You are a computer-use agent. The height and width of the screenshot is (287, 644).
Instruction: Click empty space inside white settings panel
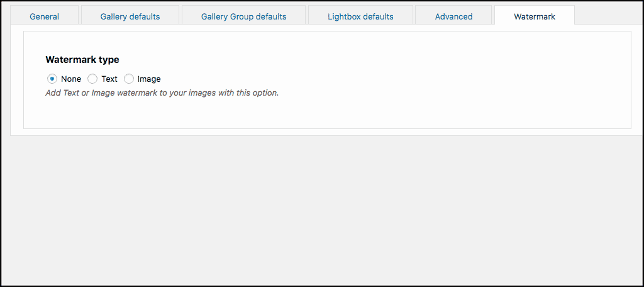tap(411, 82)
